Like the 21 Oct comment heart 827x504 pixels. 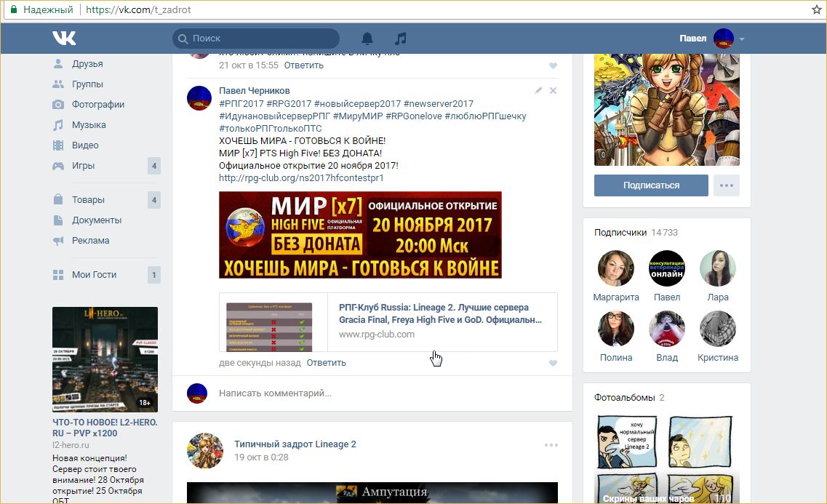click(553, 66)
